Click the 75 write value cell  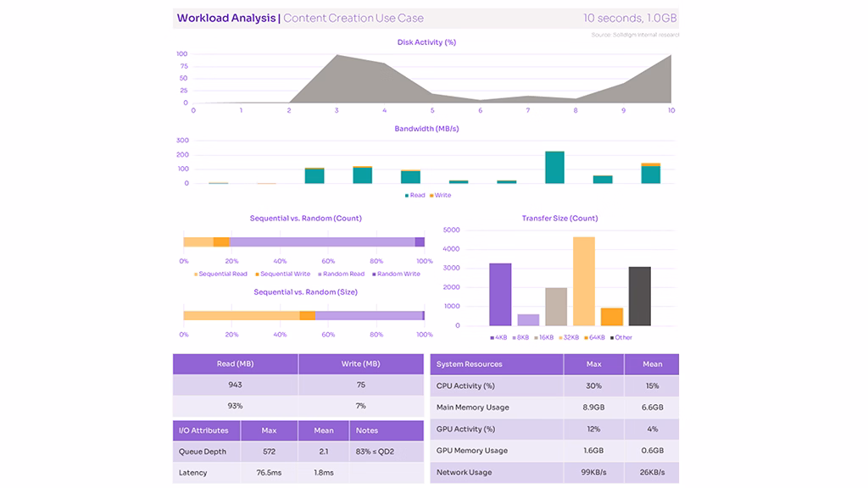pos(361,385)
